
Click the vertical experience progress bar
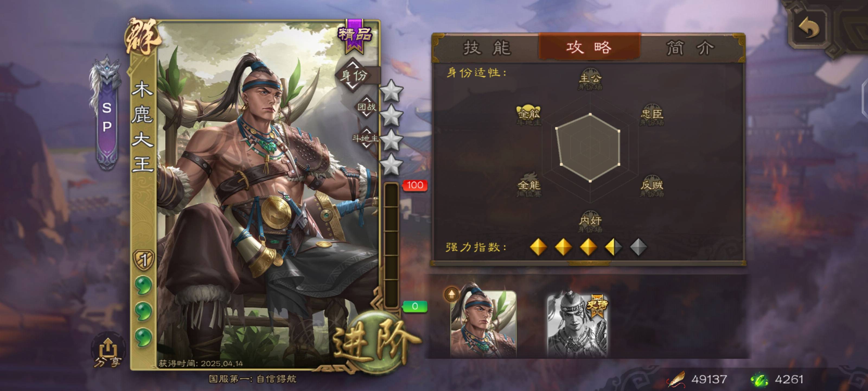coord(391,245)
